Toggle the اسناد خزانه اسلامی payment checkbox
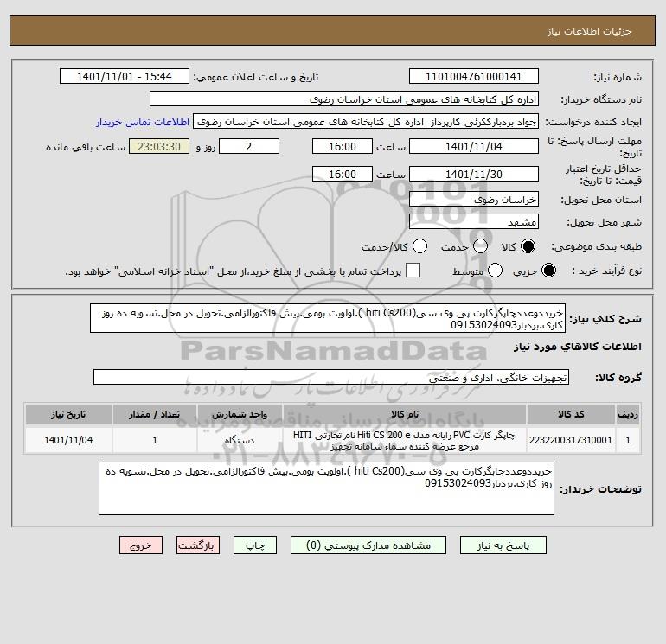The width and height of the screenshot is (666, 644). [x=413, y=271]
